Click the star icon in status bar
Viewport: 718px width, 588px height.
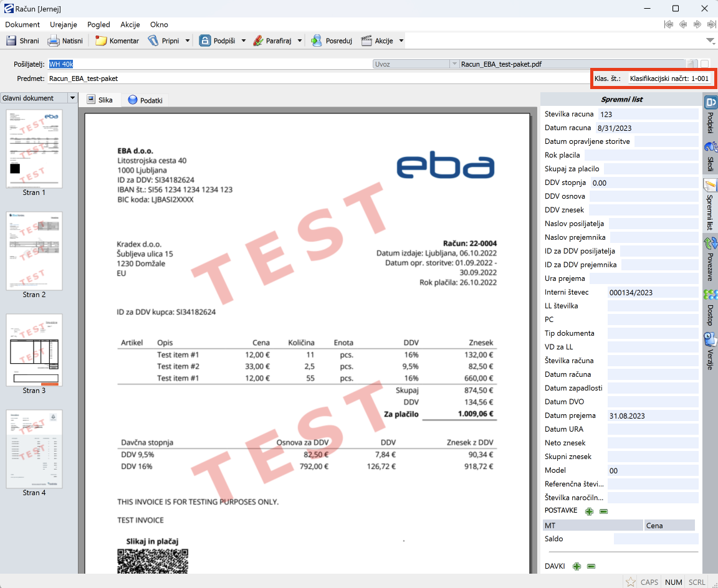631,582
